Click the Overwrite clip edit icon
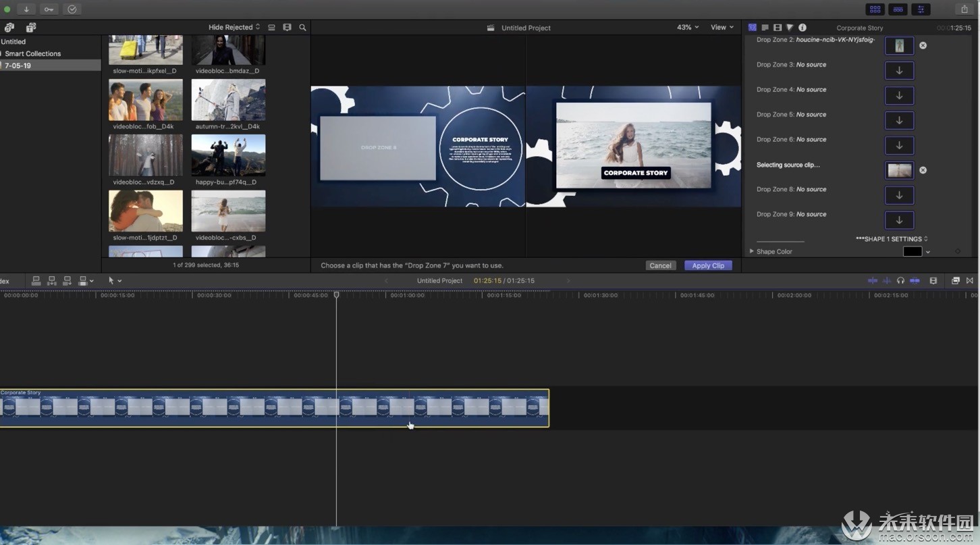 [x=84, y=280]
